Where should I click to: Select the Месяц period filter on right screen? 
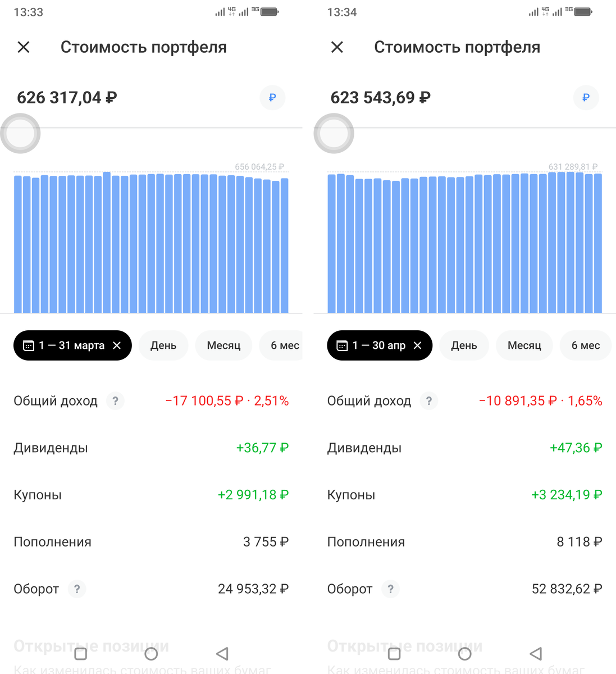pyautogui.click(x=524, y=345)
